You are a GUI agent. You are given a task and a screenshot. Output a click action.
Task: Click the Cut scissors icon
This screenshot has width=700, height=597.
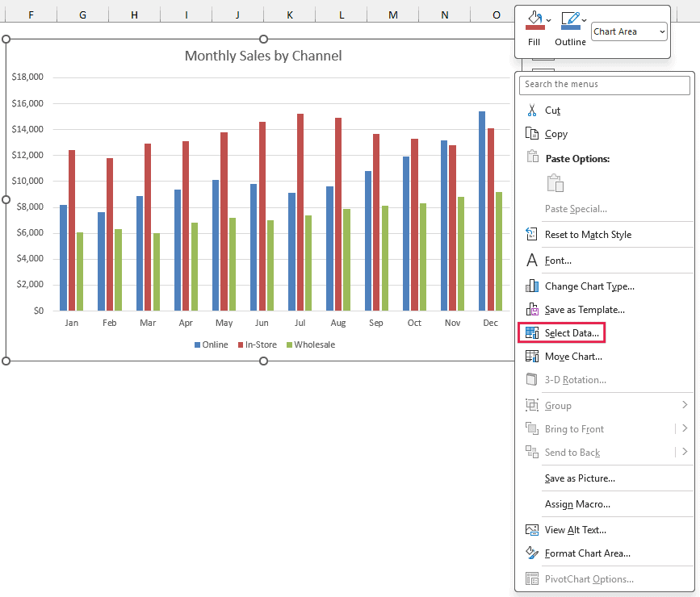(532, 111)
